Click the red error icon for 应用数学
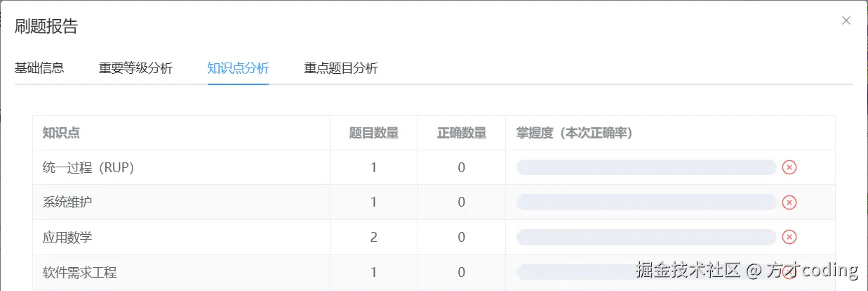 (x=789, y=237)
